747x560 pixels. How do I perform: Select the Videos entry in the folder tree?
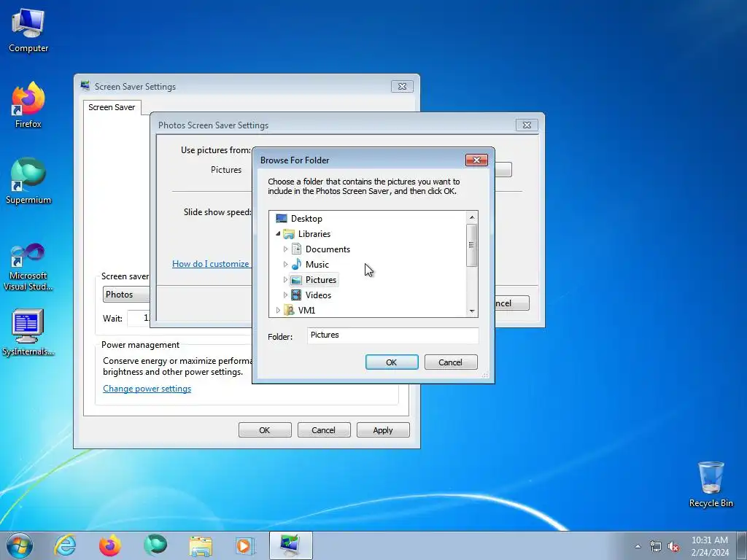pos(318,295)
